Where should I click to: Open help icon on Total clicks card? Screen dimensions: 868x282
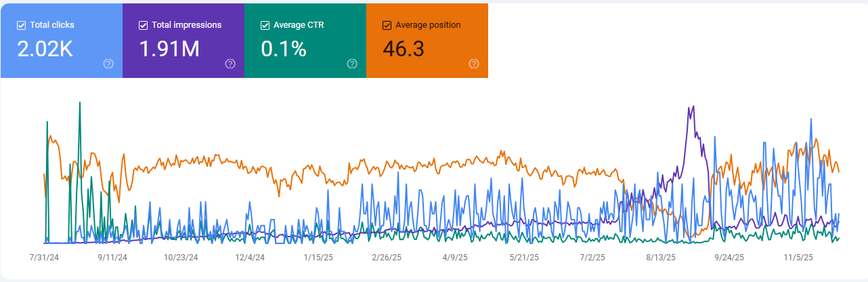click(108, 64)
